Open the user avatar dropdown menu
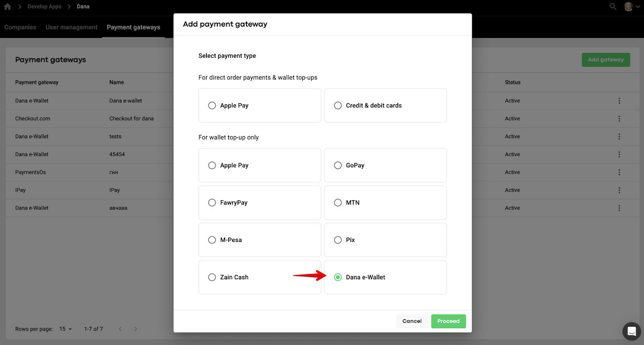Screen dimensions: 644x345 click(632, 6)
